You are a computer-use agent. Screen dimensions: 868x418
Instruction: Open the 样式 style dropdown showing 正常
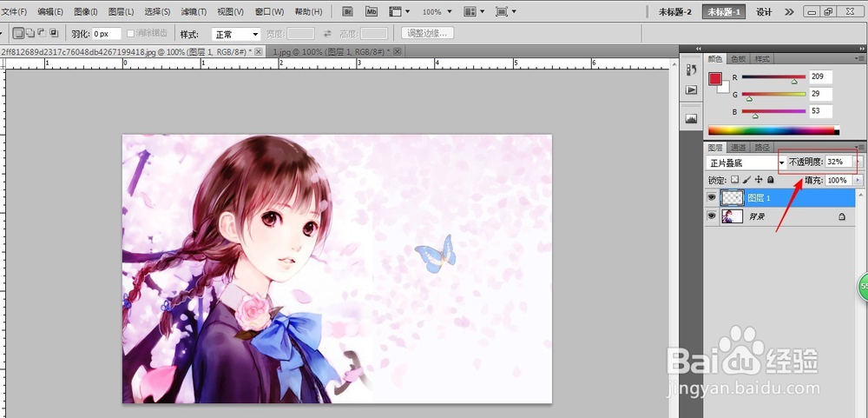pyautogui.click(x=236, y=35)
